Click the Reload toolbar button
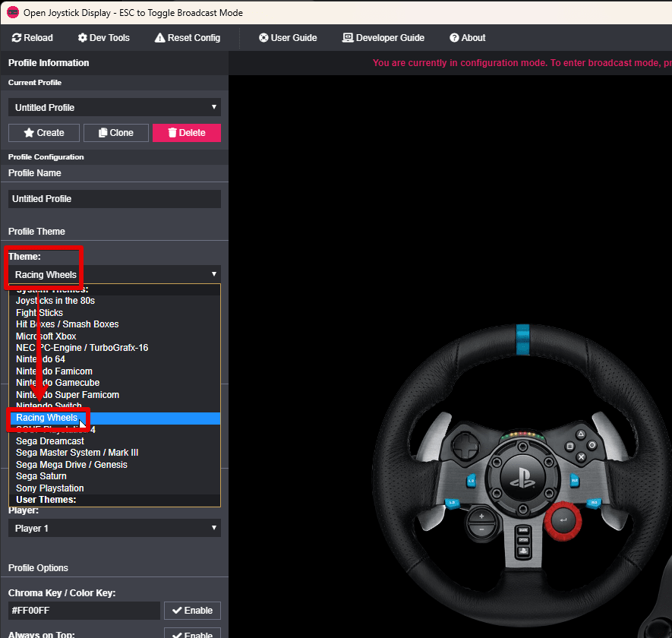Screen dimensions: 672x638 click(x=33, y=38)
